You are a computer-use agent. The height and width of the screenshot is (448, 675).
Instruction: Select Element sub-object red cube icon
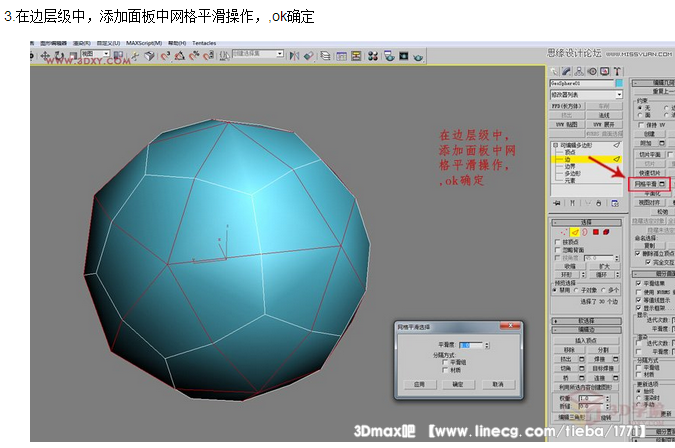[606, 232]
